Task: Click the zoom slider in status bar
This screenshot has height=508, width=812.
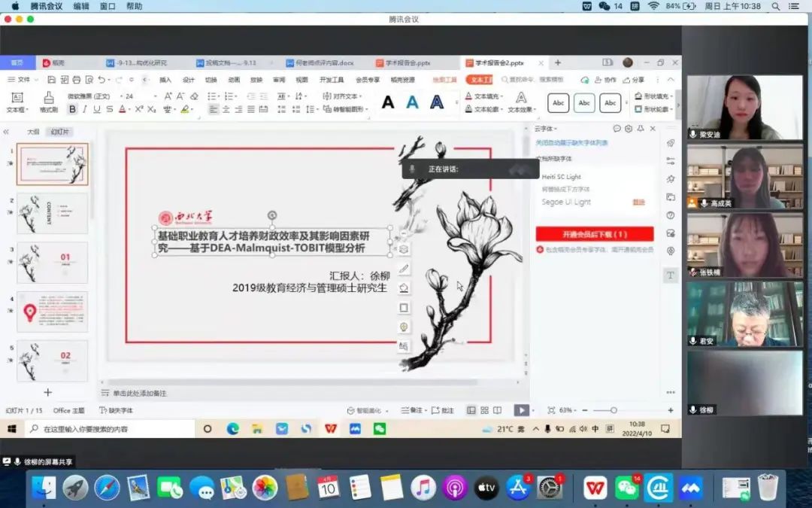Action: (614, 410)
